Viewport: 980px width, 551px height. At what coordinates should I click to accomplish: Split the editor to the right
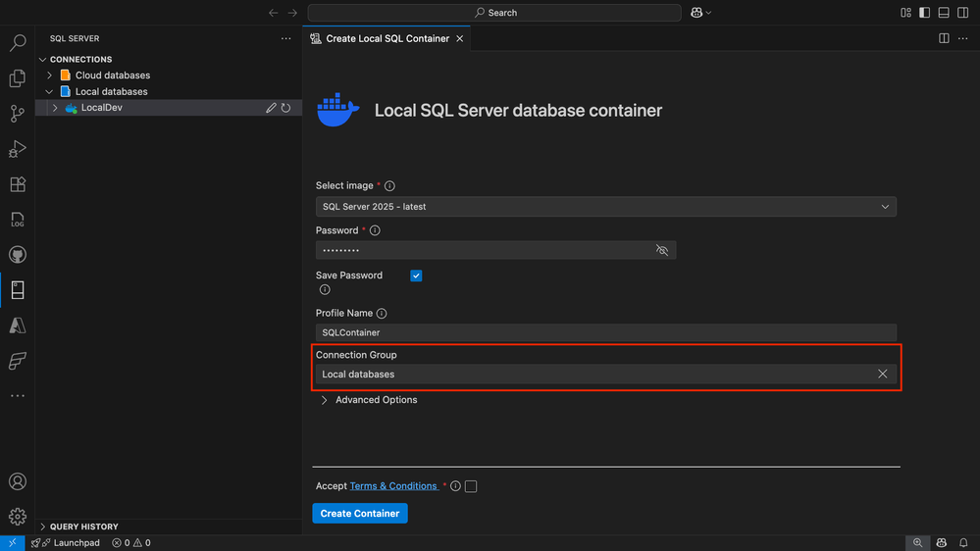[x=944, y=39]
